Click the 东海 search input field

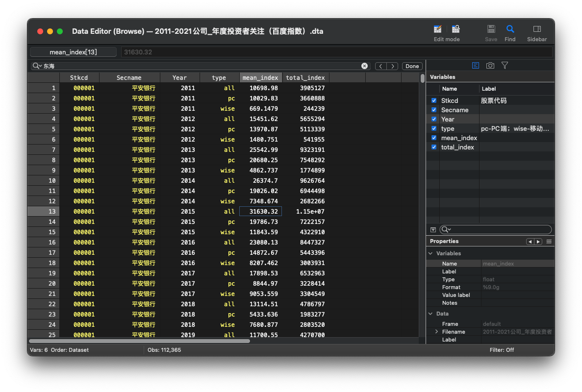point(202,66)
